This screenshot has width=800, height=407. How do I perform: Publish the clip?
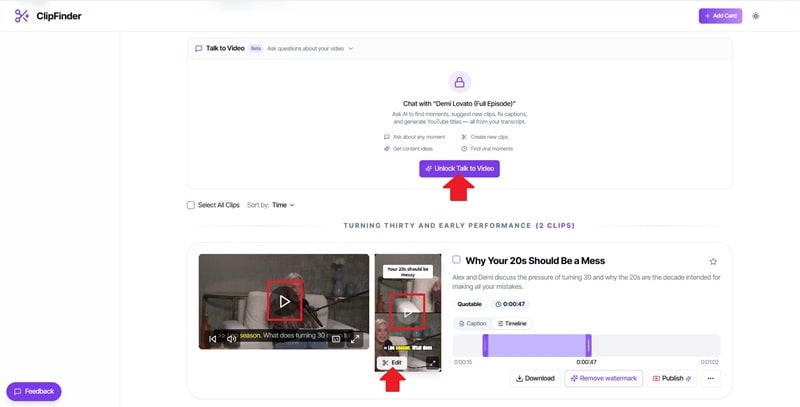671,378
